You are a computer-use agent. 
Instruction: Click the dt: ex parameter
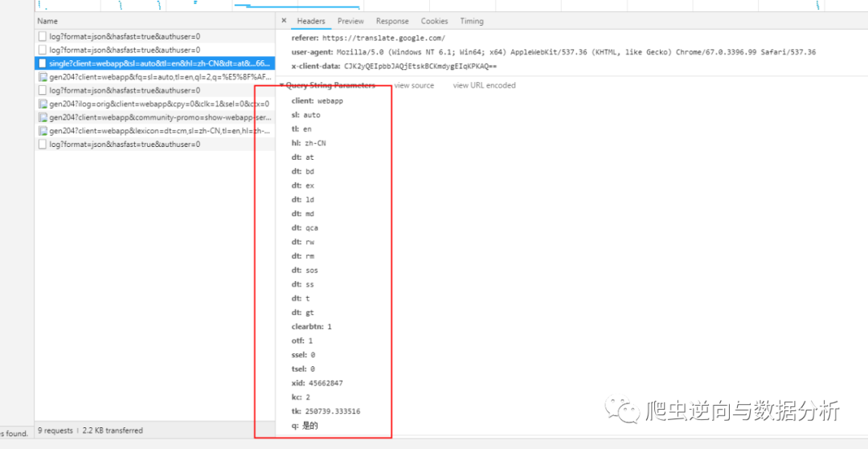302,186
